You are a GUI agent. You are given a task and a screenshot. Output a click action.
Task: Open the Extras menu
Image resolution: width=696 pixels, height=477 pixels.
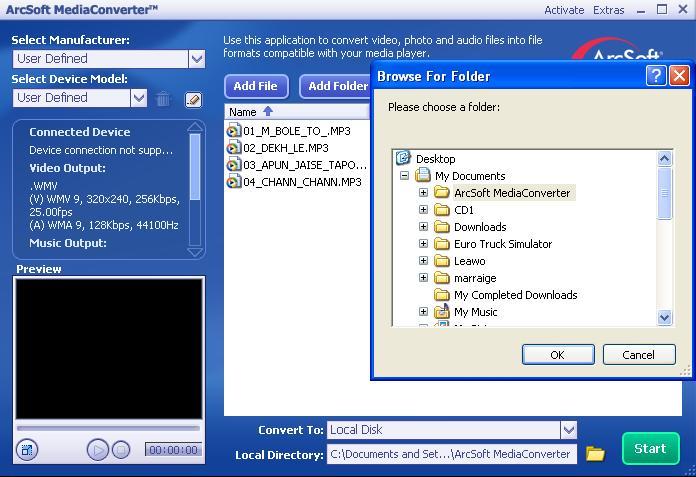click(x=609, y=10)
